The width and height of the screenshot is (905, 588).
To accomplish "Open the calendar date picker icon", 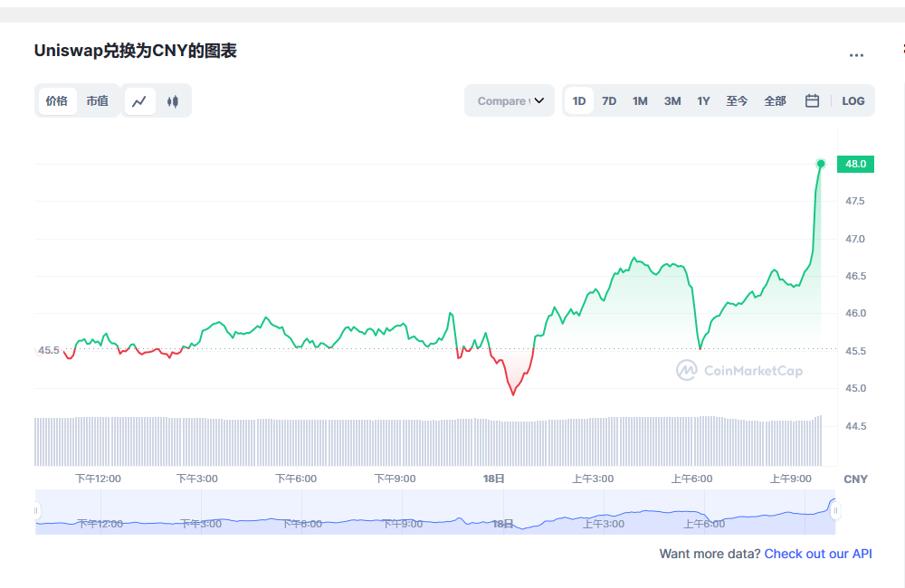I will point(812,101).
